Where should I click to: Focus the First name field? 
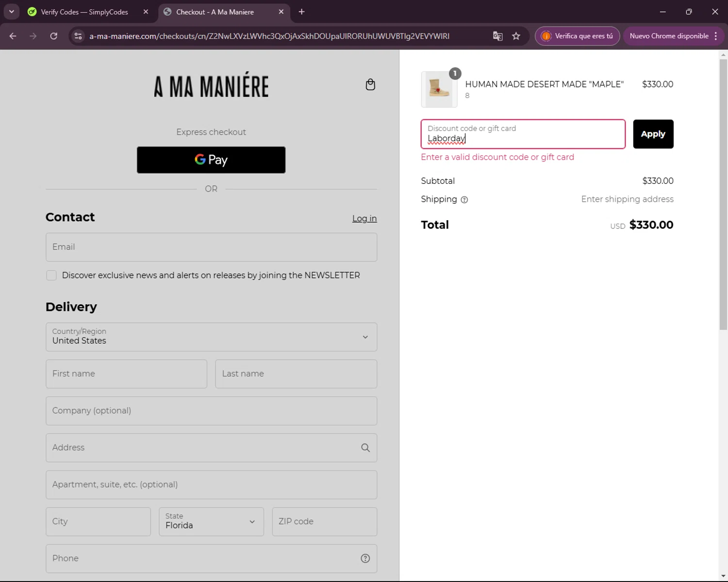click(126, 374)
